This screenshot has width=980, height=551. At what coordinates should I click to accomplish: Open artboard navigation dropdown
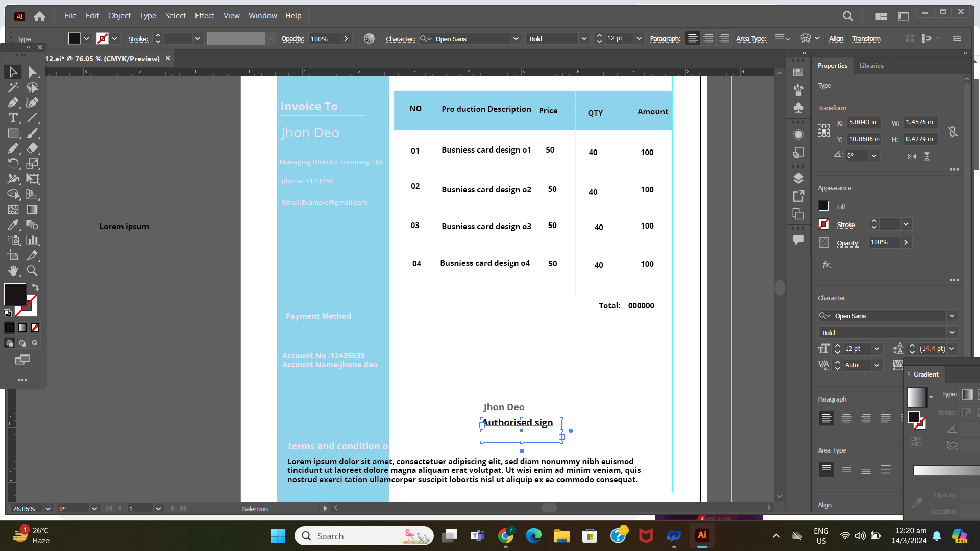pos(158,509)
